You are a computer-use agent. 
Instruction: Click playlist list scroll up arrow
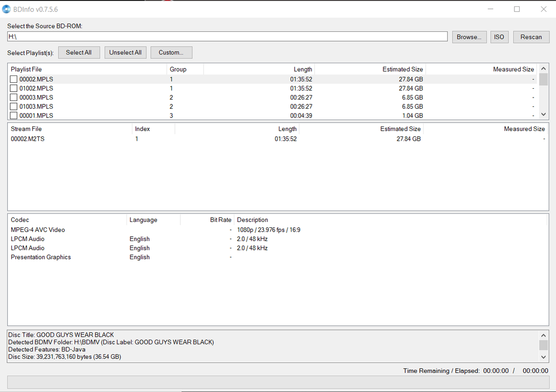(543, 69)
